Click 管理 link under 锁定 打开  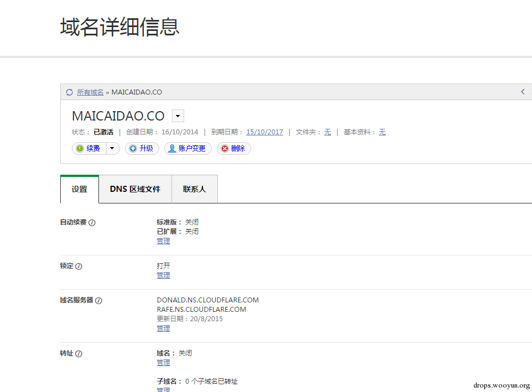click(x=163, y=275)
